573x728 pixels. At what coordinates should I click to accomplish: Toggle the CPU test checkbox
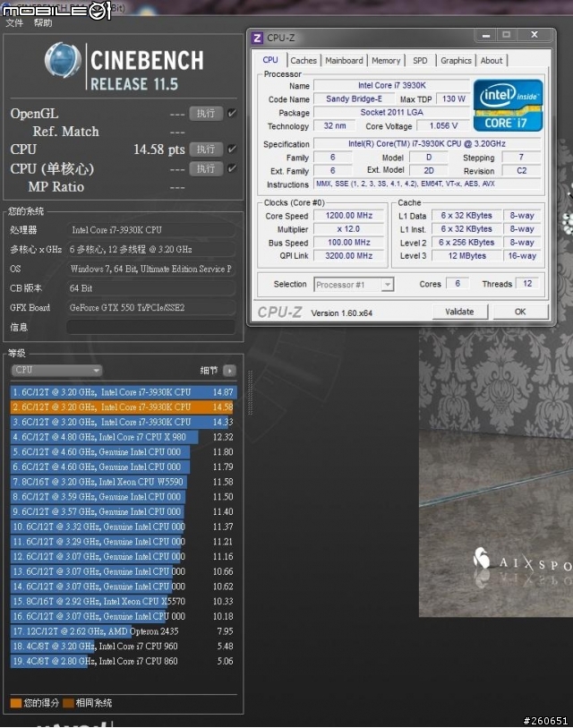click(x=232, y=149)
